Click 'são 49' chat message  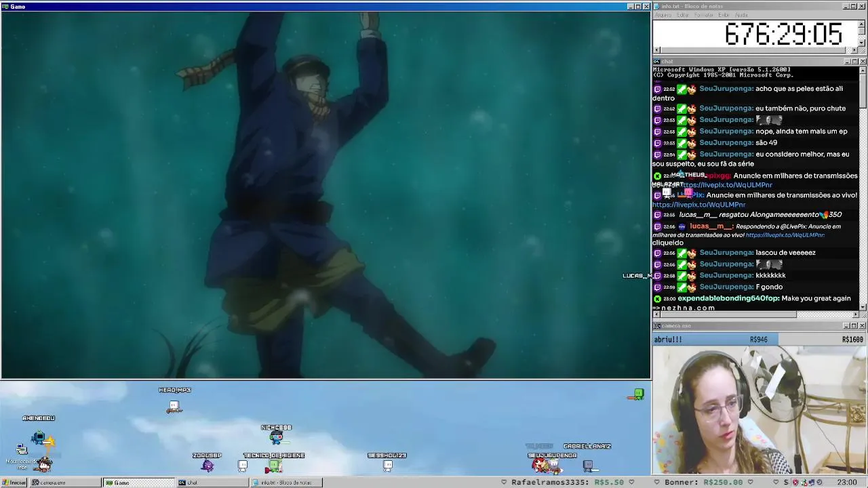click(766, 143)
